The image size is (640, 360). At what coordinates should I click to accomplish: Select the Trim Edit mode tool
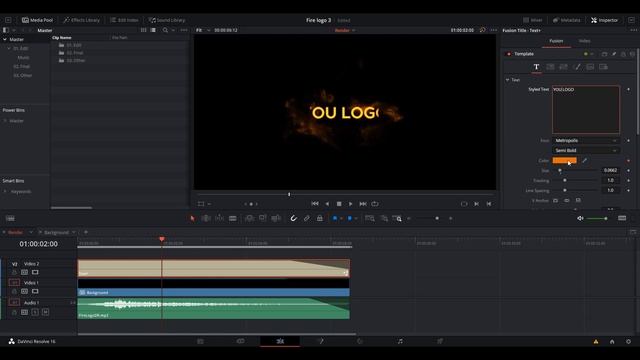pyautogui.click(x=206, y=218)
